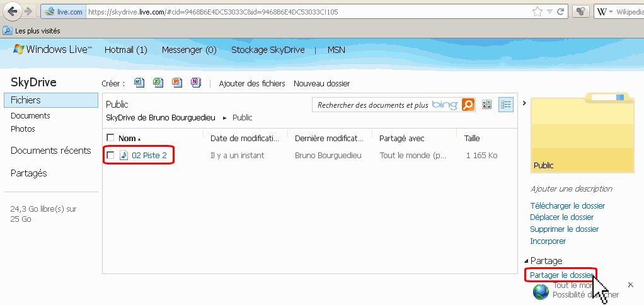Viewport: 644px width, 305px height.
Task: Click Ajouter des fichiers
Action: pyautogui.click(x=252, y=84)
